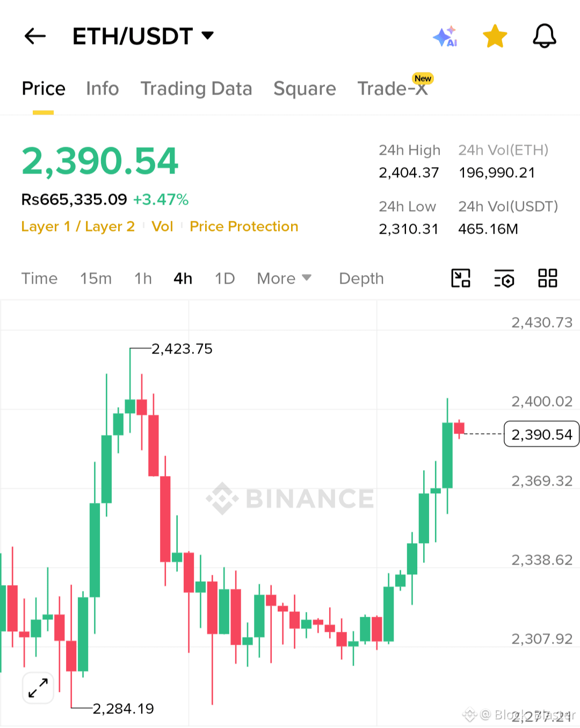Open the ETH/USDT pair selector dropdown

[x=143, y=36]
